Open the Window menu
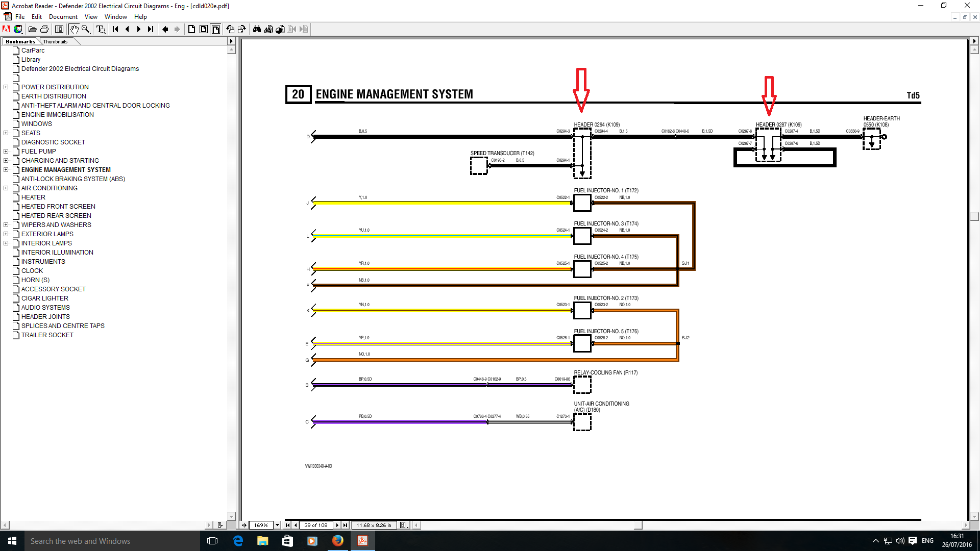 [x=116, y=17]
